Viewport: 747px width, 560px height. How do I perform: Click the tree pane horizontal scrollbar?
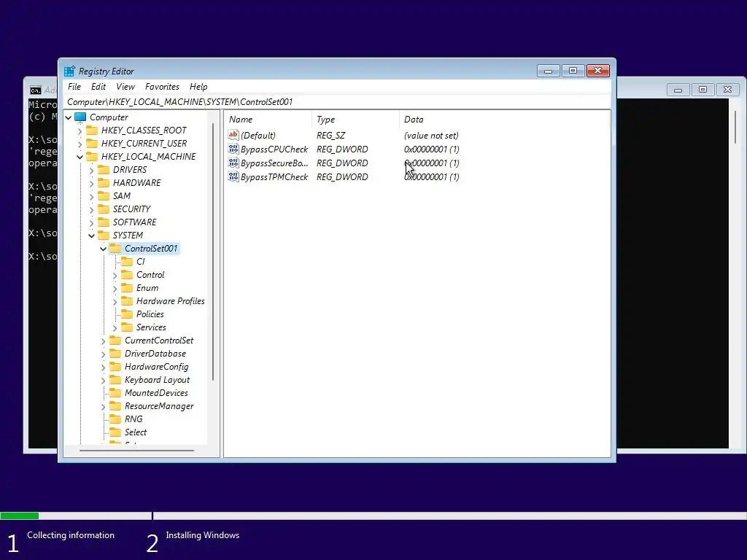click(x=136, y=450)
